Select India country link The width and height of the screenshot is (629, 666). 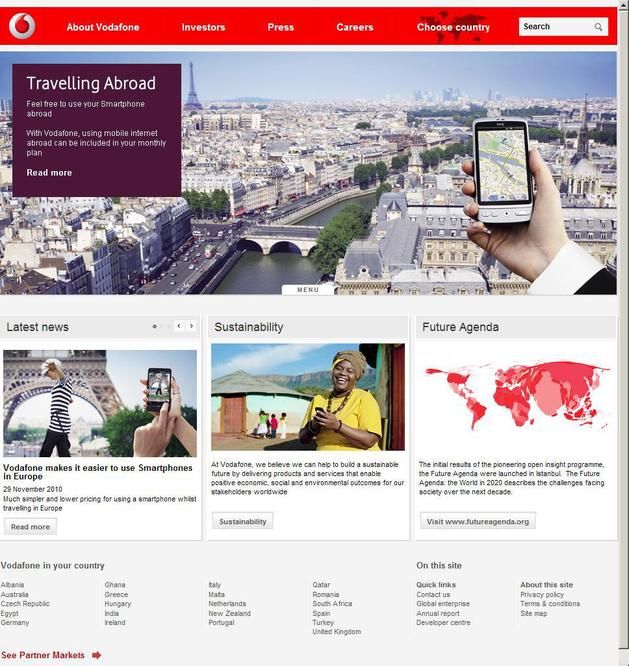point(112,613)
